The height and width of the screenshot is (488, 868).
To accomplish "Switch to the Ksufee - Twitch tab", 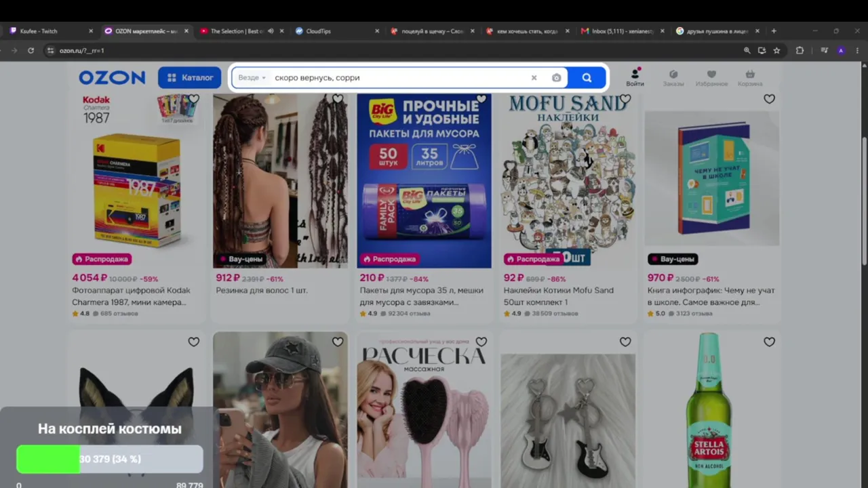I will [x=51, y=31].
